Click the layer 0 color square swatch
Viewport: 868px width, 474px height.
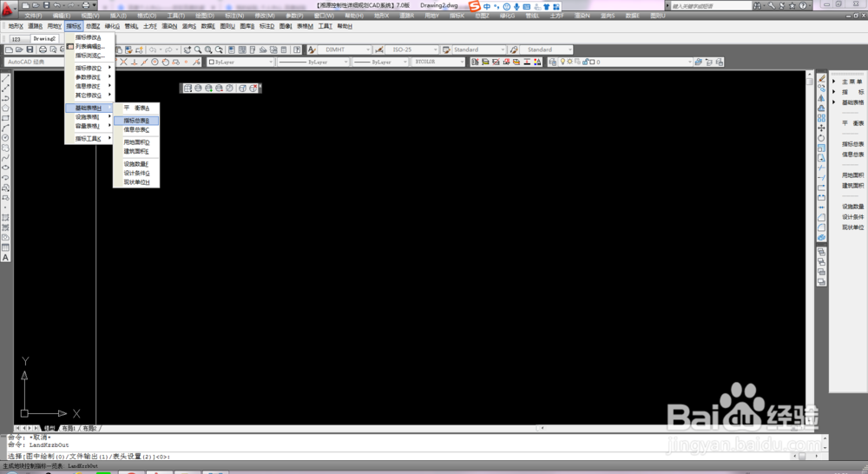pos(591,62)
